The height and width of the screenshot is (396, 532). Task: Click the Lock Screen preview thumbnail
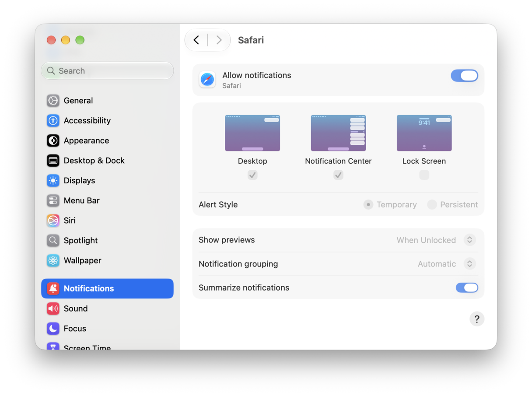[424, 133]
